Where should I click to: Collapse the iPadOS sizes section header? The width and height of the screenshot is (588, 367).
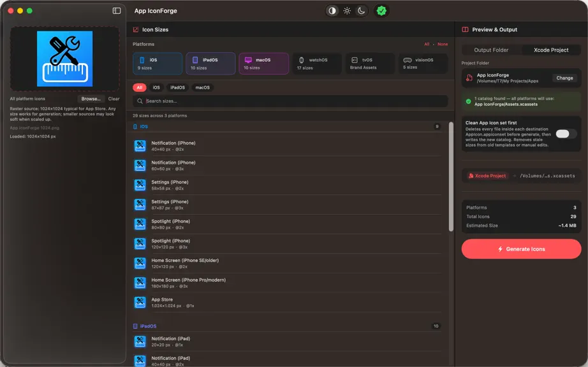point(287,326)
